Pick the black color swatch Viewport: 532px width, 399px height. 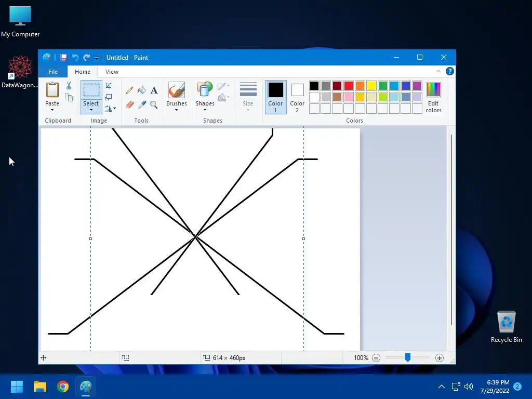click(x=314, y=86)
